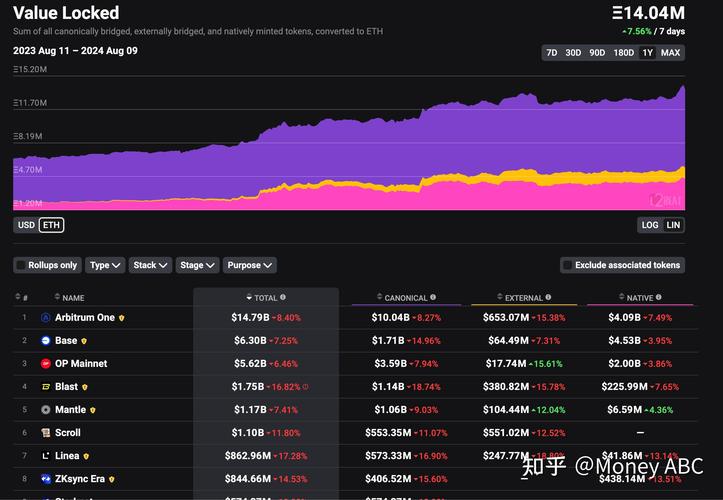Click the ZKsync Era logo icon
Image resolution: width=723 pixels, height=500 pixels.
pyautogui.click(x=46, y=479)
